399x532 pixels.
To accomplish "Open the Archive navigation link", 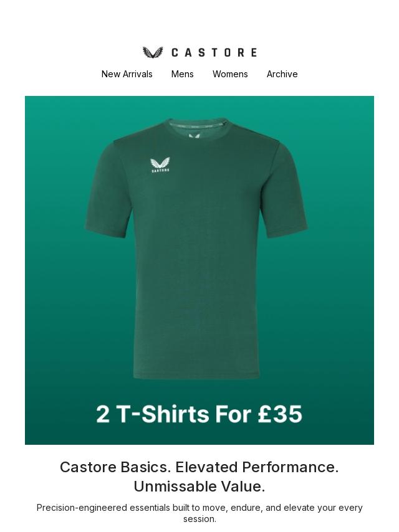I will click(282, 74).
